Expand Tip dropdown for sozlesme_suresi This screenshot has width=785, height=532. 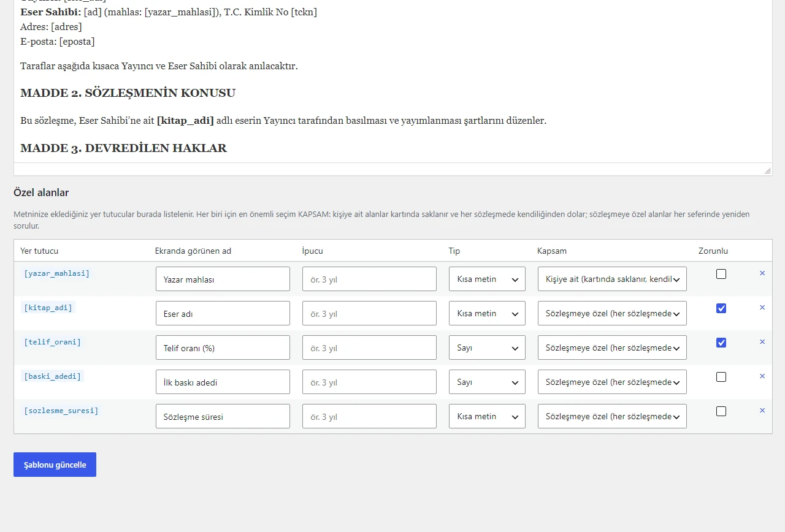tap(487, 416)
